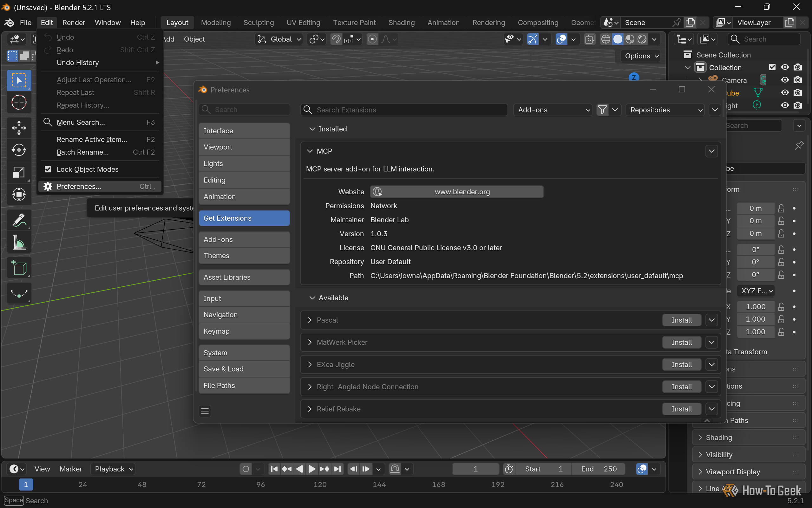The width and height of the screenshot is (812, 508).
Task: Install the EXea Jiggle extension
Action: pos(681,364)
